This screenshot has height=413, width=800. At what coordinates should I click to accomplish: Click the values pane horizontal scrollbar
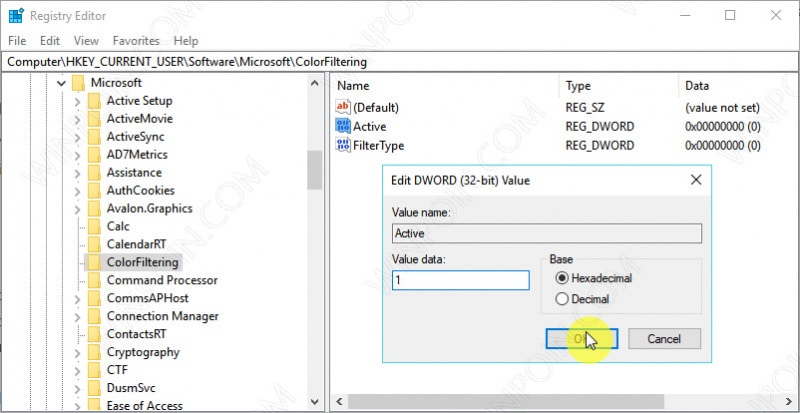pos(506,401)
